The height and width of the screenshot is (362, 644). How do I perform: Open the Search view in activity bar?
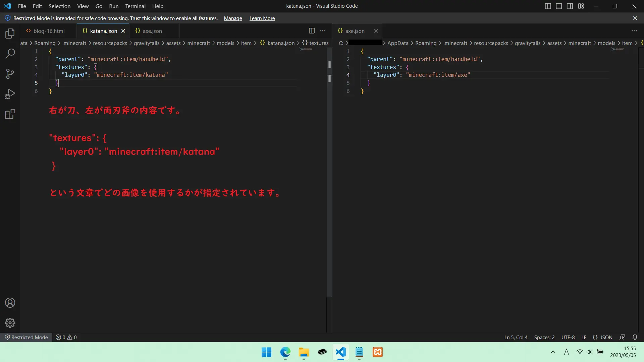10,54
